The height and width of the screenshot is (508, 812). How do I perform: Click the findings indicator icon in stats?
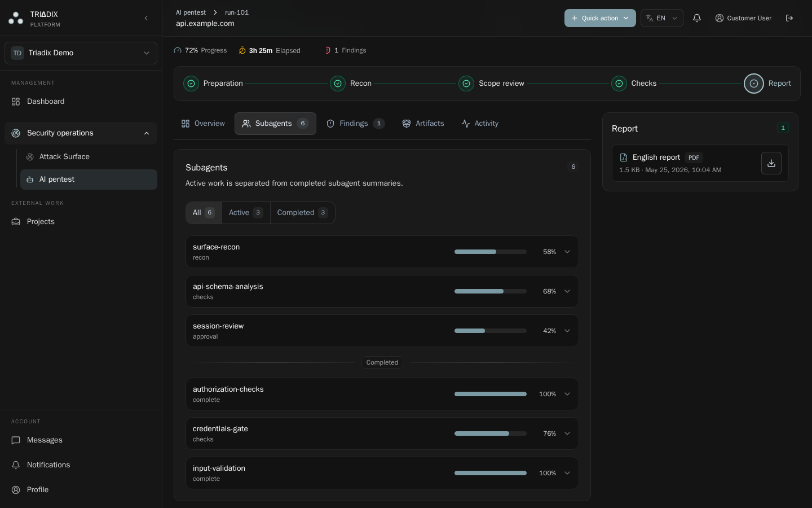328,50
